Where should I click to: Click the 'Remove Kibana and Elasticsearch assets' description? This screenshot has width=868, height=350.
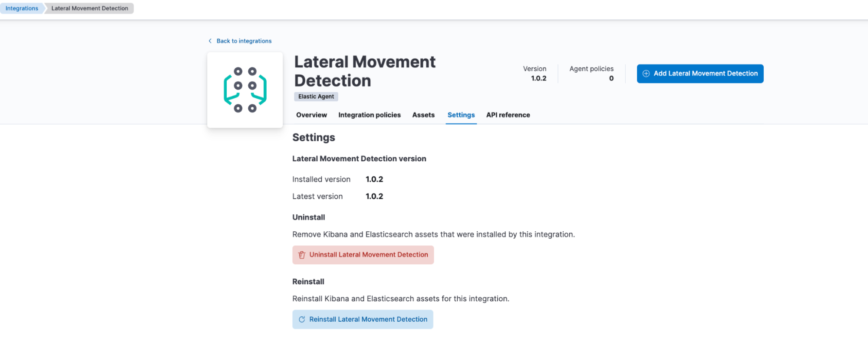(x=433, y=234)
